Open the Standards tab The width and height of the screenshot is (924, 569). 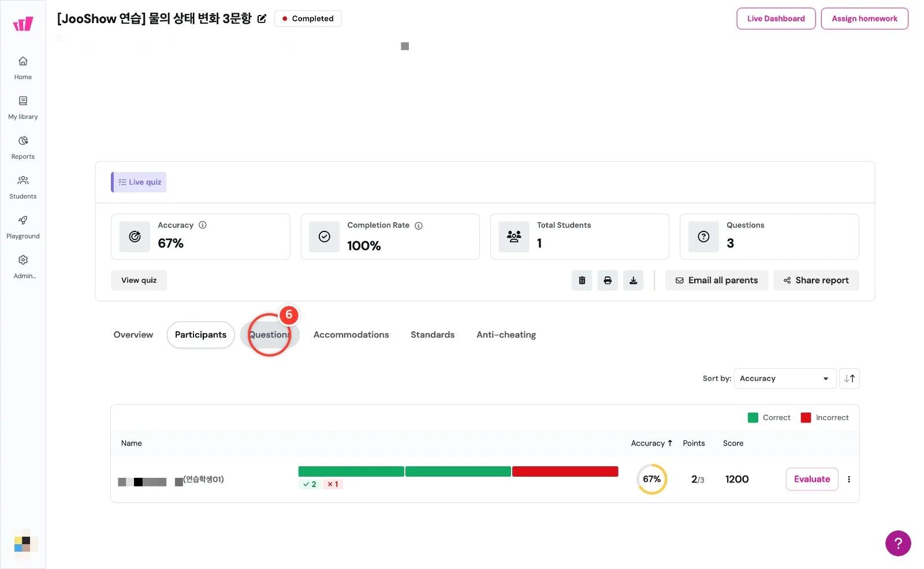point(433,335)
